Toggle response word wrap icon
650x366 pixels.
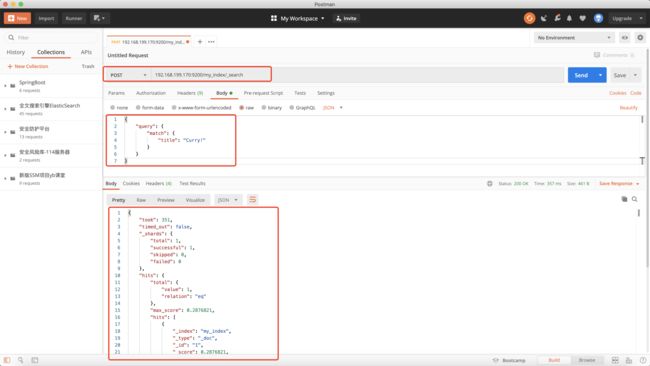point(252,200)
